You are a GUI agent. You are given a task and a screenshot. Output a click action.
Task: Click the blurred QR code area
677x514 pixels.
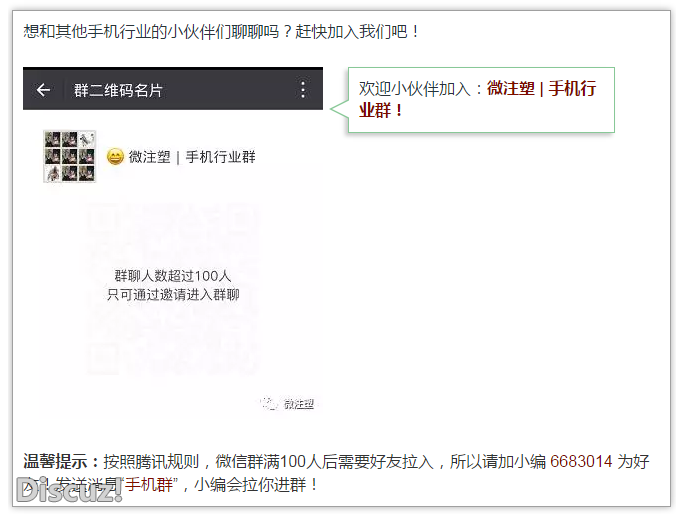(x=173, y=287)
